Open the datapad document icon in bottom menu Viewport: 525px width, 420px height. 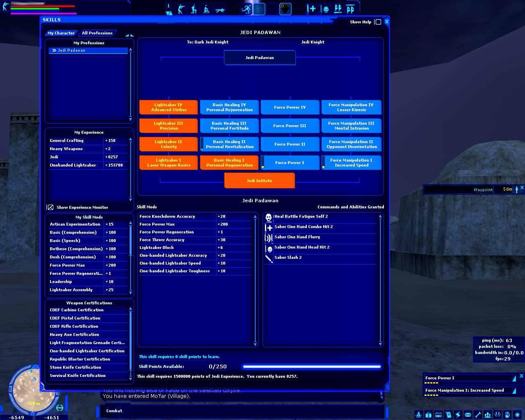coord(448,415)
